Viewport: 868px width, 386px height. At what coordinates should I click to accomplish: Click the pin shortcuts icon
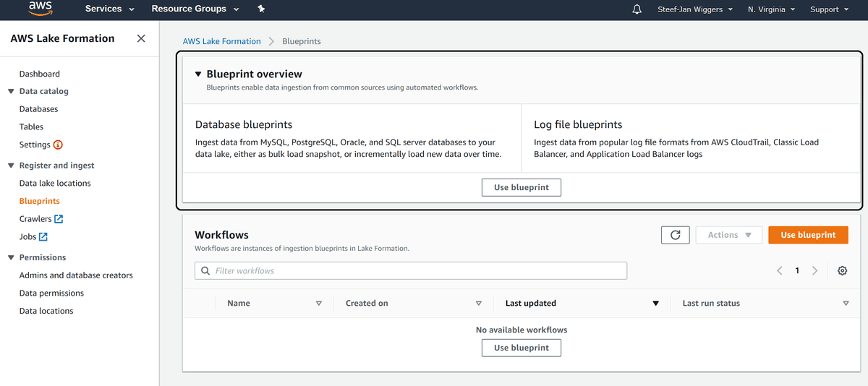[x=261, y=9]
